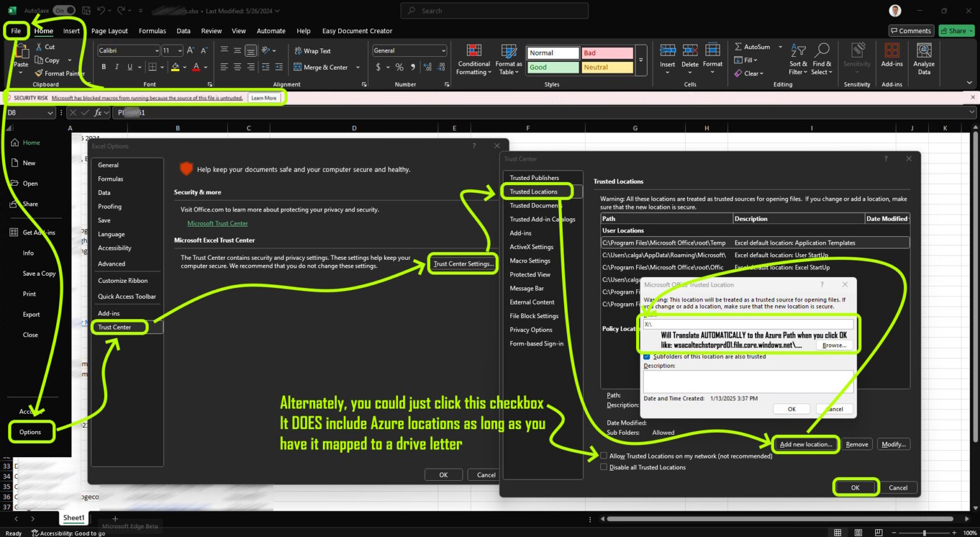Open the font color swatch picker
980x537 pixels.
pos(204,66)
